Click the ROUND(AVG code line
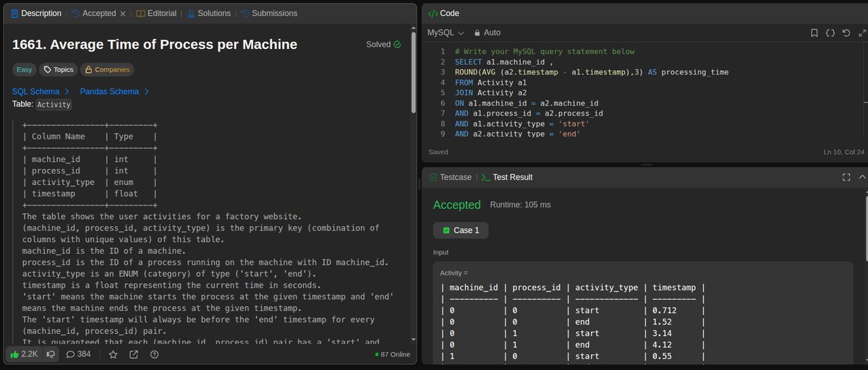The height and width of the screenshot is (370, 868). (x=592, y=72)
